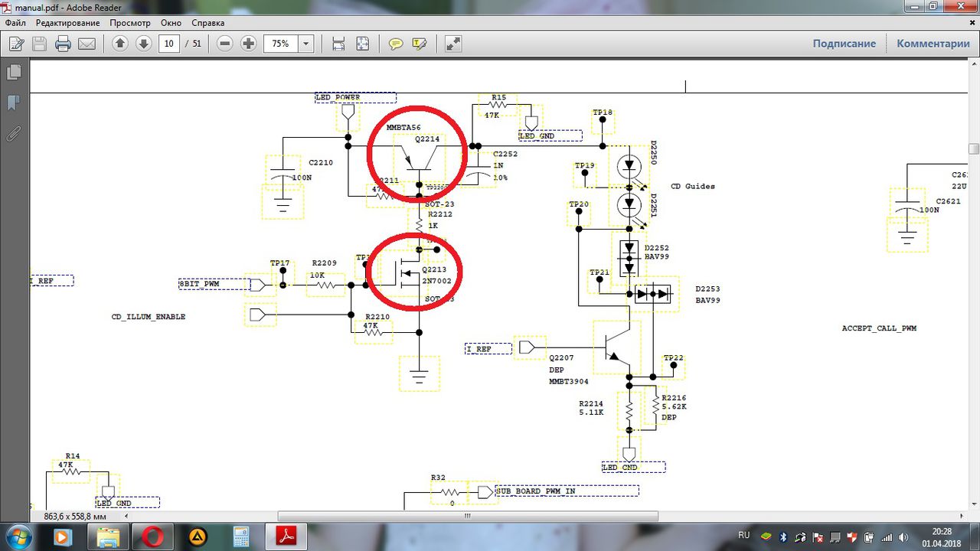Open the Редактирование menu
This screenshot has width=980, height=551.
coord(67,23)
